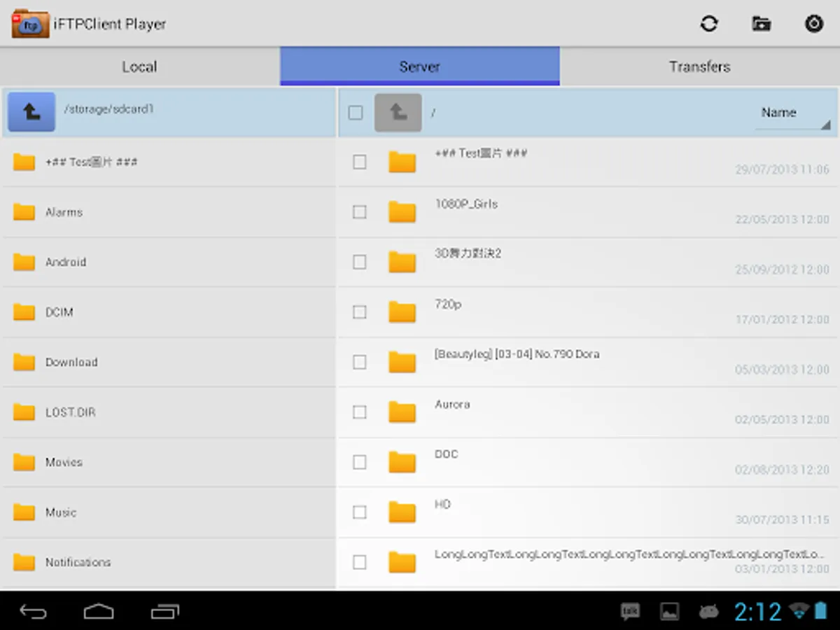The width and height of the screenshot is (840, 630).
Task: Tap Android home navigation button
Action: pyautogui.click(x=99, y=612)
